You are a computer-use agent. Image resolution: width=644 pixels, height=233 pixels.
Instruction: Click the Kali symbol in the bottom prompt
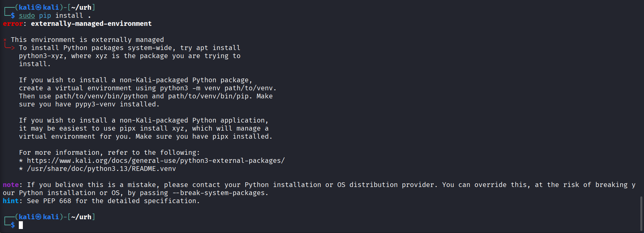pyautogui.click(x=39, y=217)
